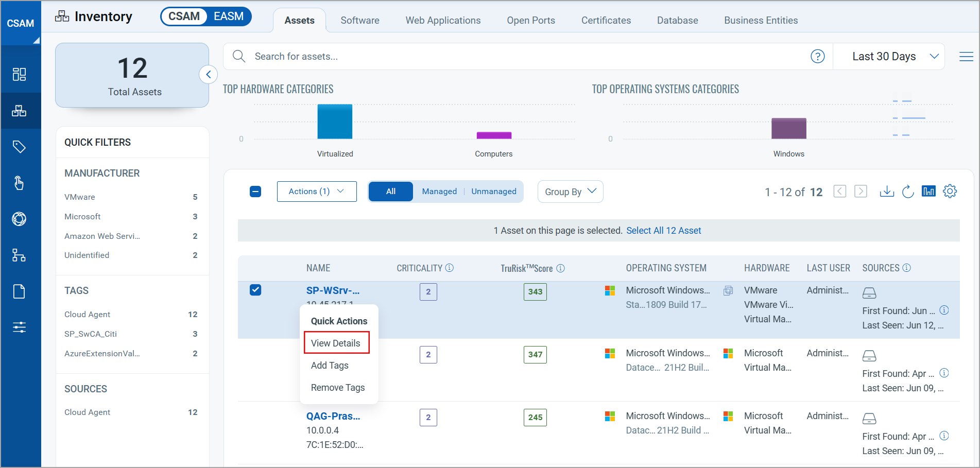This screenshot has width=980, height=468.
Task: Click source agent icon in SP-WSrv row
Action: (869, 293)
